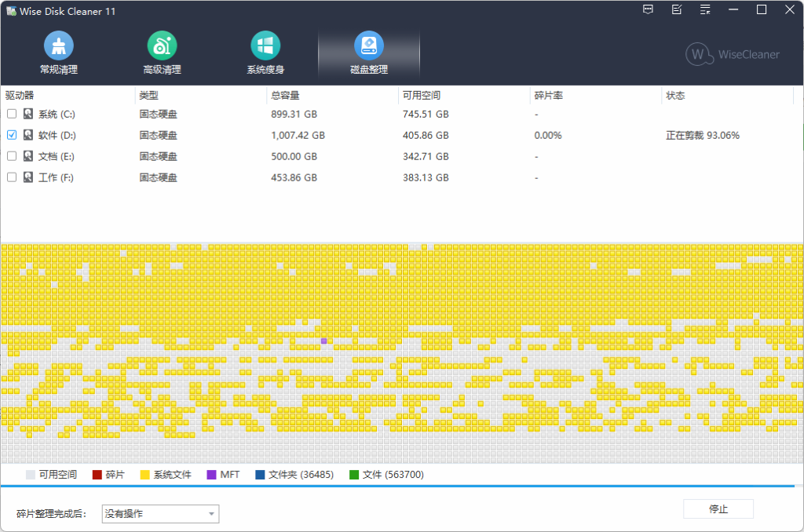This screenshot has width=804, height=532.
Task: Click the WiseCleaner logo
Action: [733, 54]
